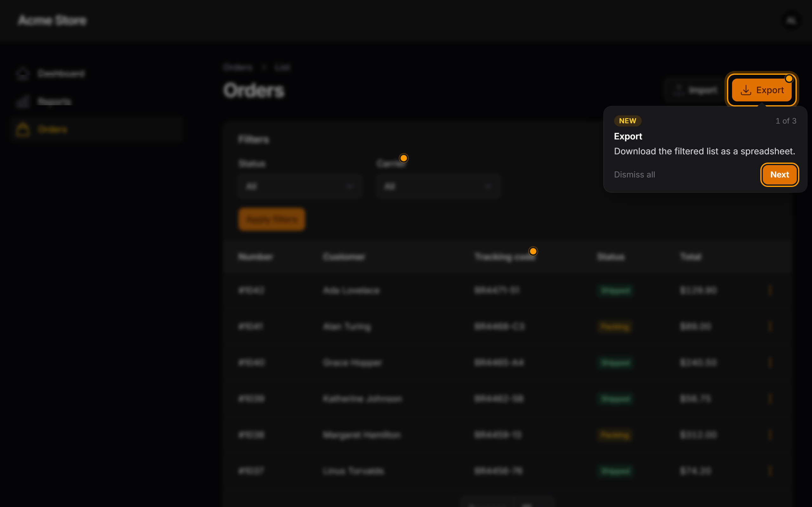This screenshot has height=507, width=812.
Task: Click the highlighted Export button
Action: [761, 90]
